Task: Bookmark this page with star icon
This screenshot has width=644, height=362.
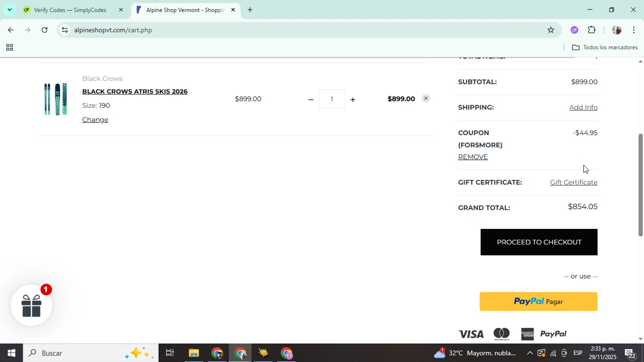Action: coord(551,30)
